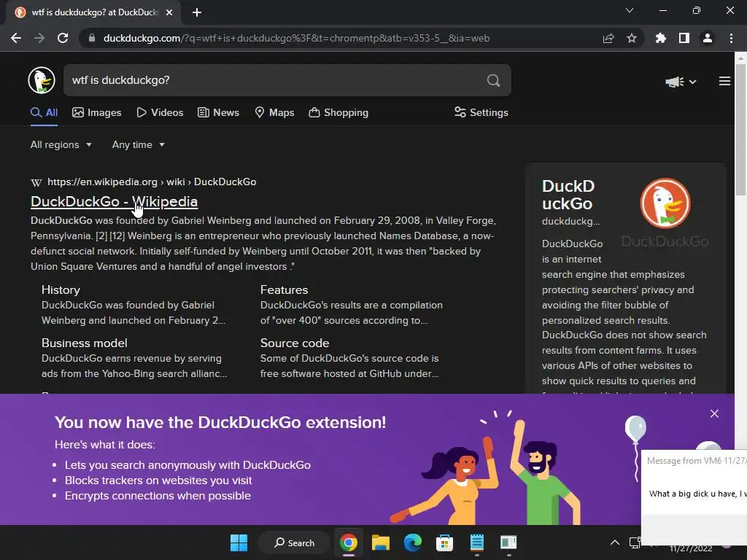The width and height of the screenshot is (747, 560).
Task: Click the Wikipedia W favicon beside result
Action: tap(36, 182)
